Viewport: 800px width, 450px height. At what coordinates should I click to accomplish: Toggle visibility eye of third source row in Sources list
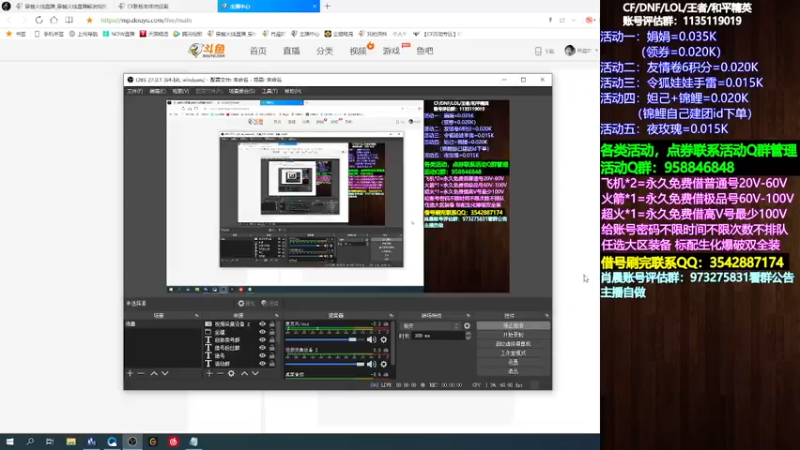[262, 340]
